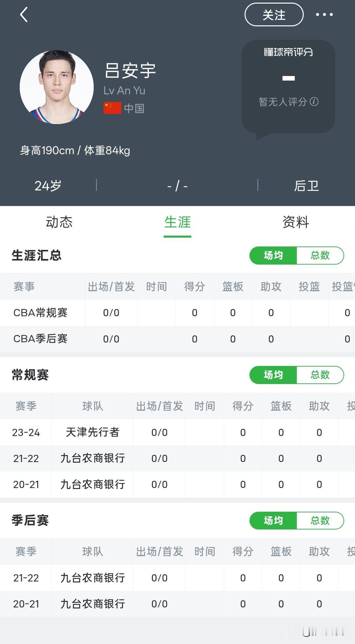Click the info icon beside 暂无人评分
The height and width of the screenshot is (644, 355).
click(314, 102)
